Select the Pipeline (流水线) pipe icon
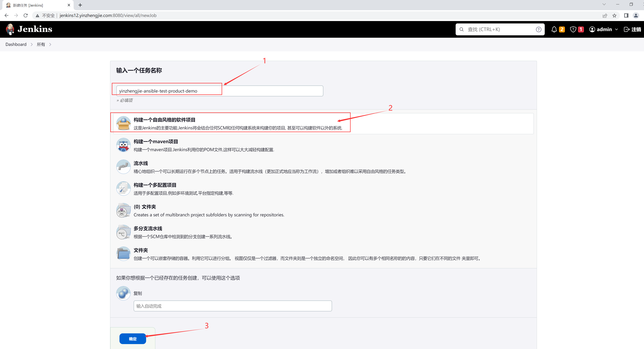Image resolution: width=644 pixels, height=349 pixels. (123, 167)
